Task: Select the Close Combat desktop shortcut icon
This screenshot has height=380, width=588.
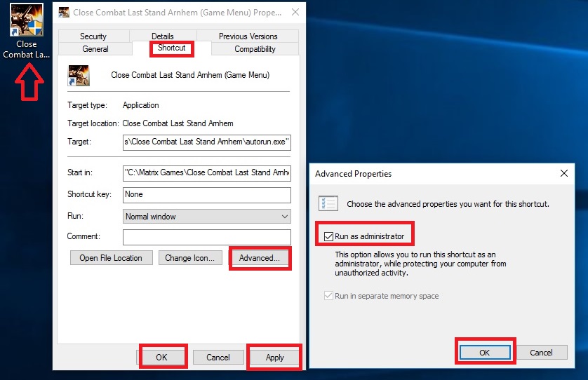Action: point(26,20)
